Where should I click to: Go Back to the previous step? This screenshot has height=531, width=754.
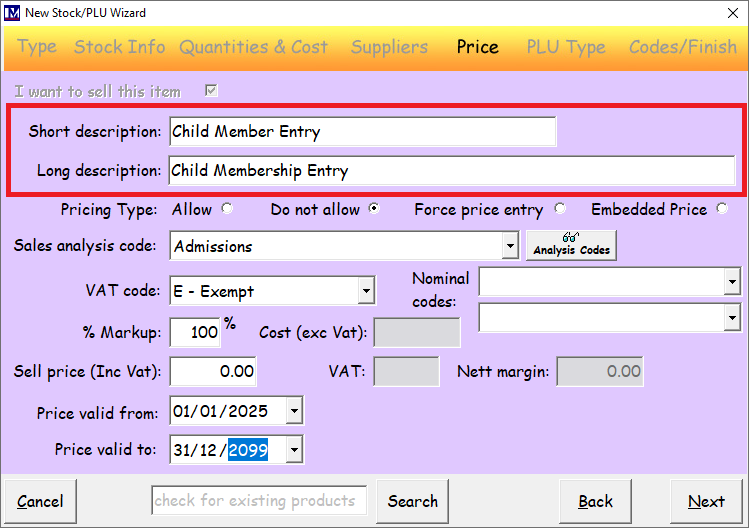coord(595,501)
